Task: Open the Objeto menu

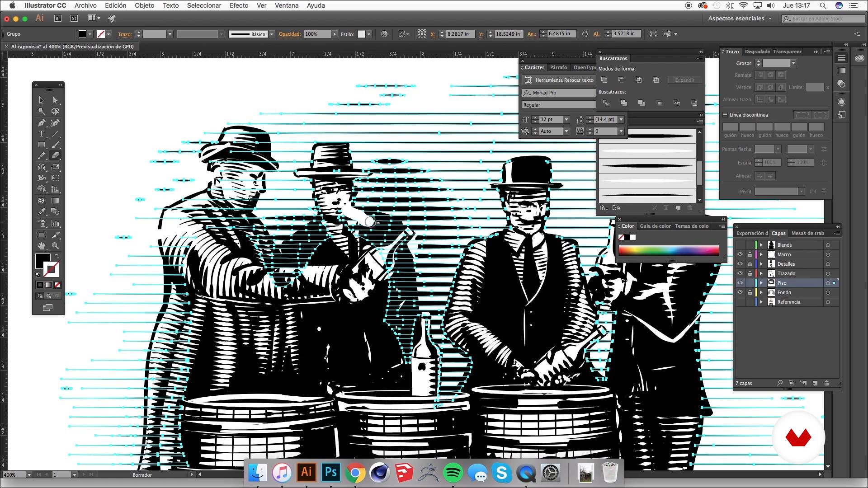Action: pyautogui.click(x=144, y=5)
